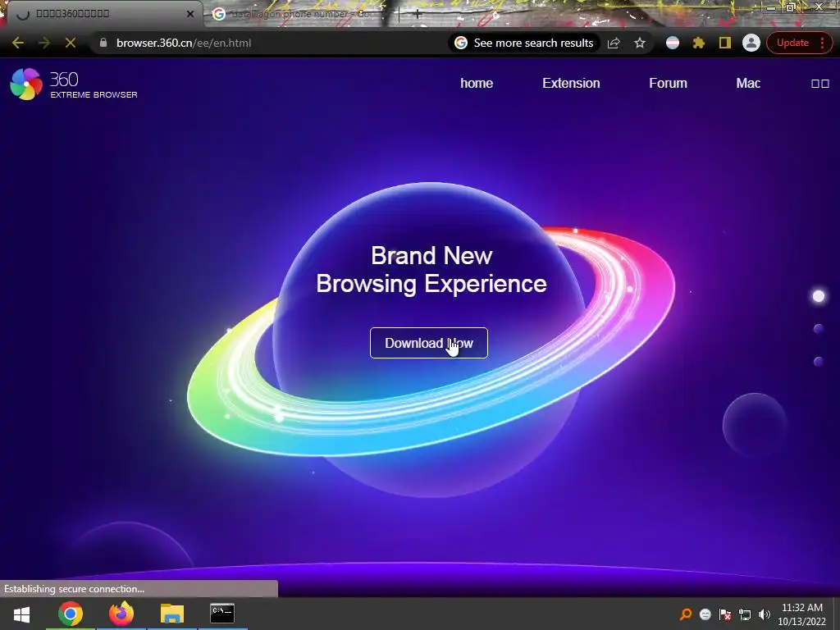Select the third page indicator dot
The image size is (840, 630).
click(x=819, y=362)
